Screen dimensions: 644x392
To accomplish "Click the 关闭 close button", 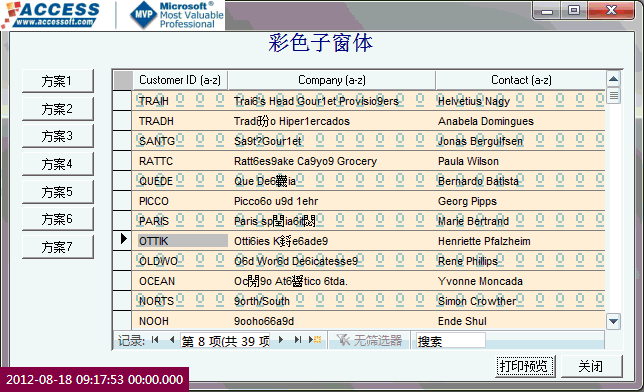I will tap(591, 366).
